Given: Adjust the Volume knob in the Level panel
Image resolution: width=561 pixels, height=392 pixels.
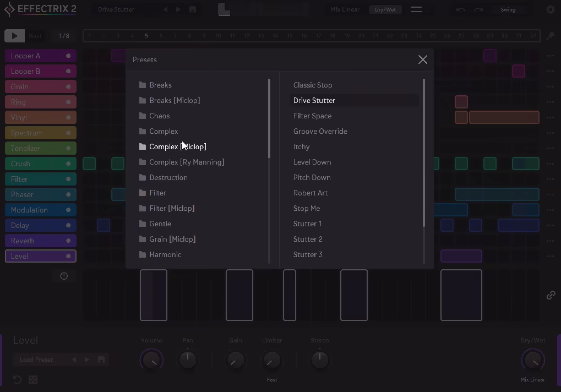Looking at the screenshot, I should pos(151,361).
